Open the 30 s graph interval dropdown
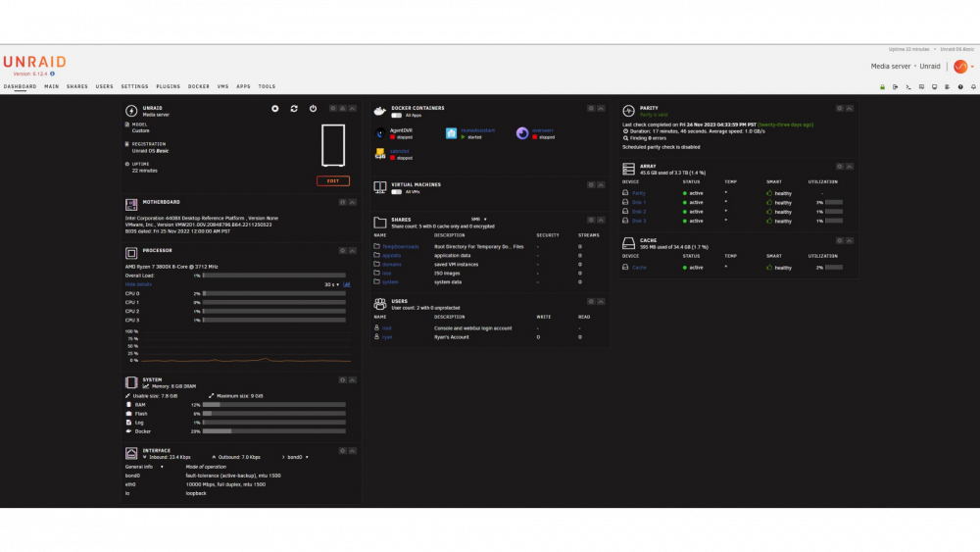Image resolution: width=980 pixels, height=552 pixels. (x=332, y=284)
